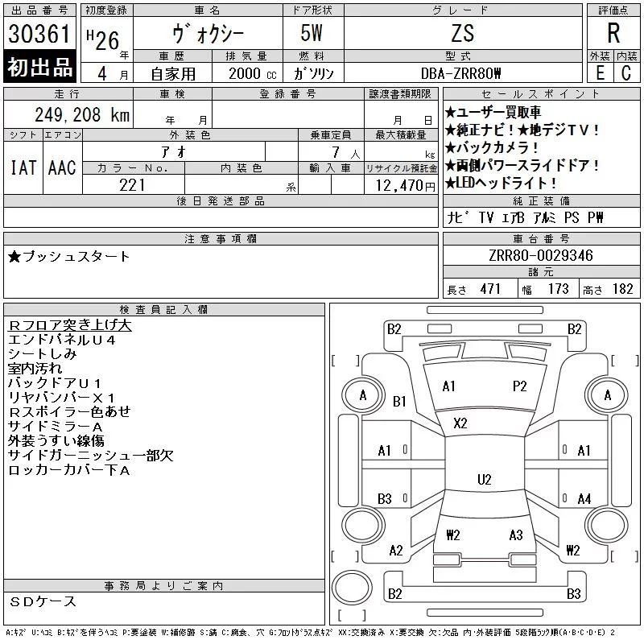The image size is (644, 644).
Task: Click the Rスポイラー色あせ note
Action: click(x=69, y=411)
